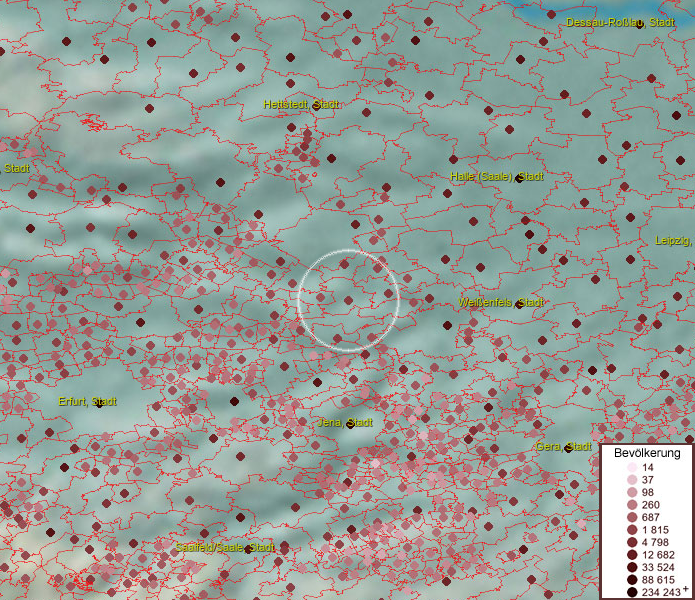695x600 pixels.
Task: Pick the legend swatch for 37
Action: point(632,479)
